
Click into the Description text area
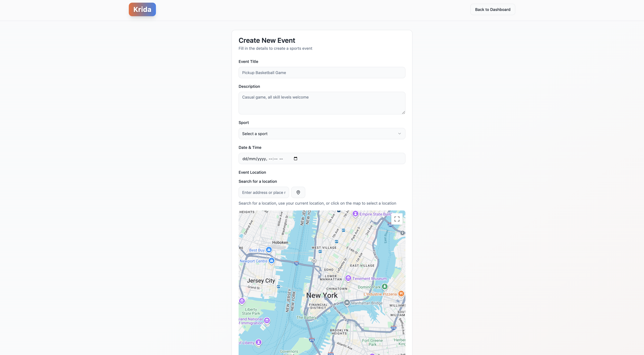[x=321, y=103]
